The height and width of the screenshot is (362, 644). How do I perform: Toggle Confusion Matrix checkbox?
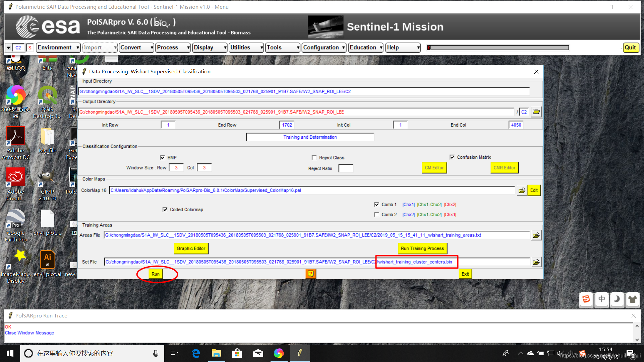[452, 157]
